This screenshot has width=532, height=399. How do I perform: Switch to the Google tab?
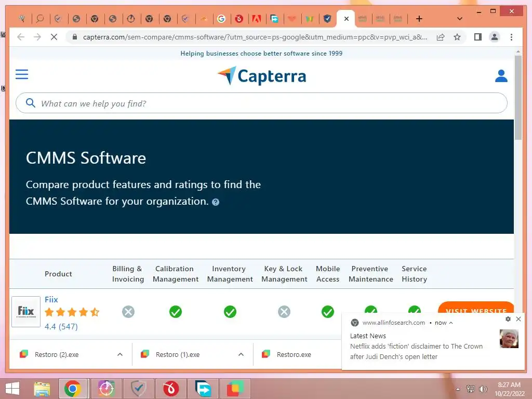pyautogui.click(x=221, y=19)
